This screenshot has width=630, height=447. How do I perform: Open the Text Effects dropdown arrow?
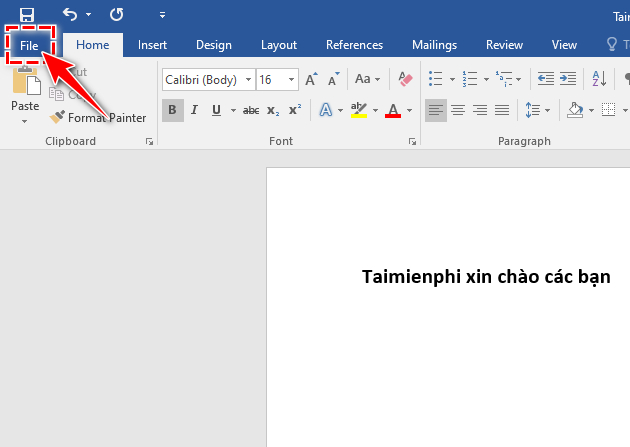click(x=340, y=110)
